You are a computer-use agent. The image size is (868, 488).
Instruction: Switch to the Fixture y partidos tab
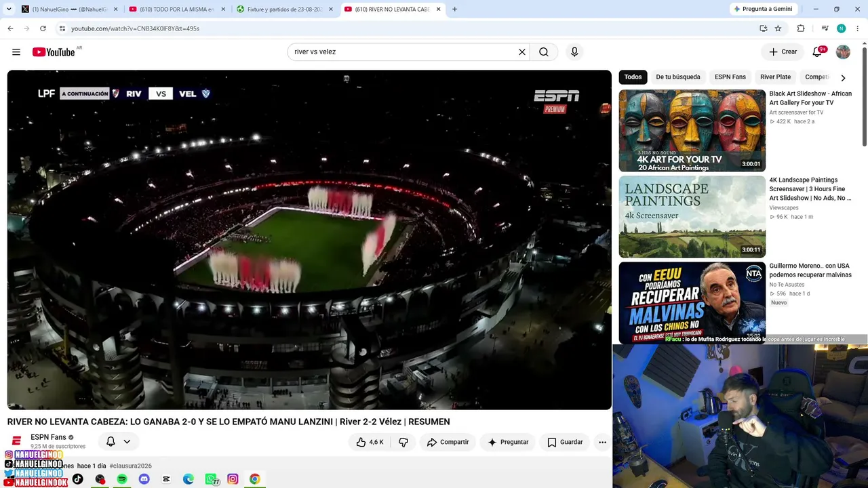pyautogui.click(x=285, y=9)
